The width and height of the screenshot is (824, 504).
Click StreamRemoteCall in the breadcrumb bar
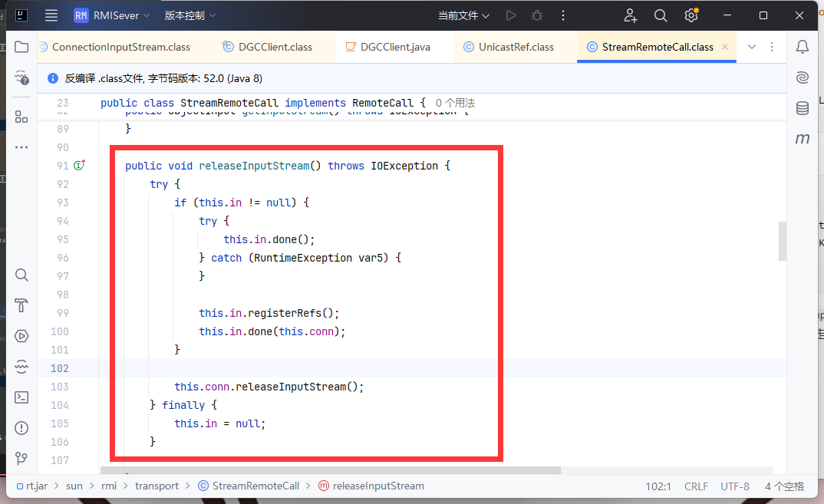255,486
